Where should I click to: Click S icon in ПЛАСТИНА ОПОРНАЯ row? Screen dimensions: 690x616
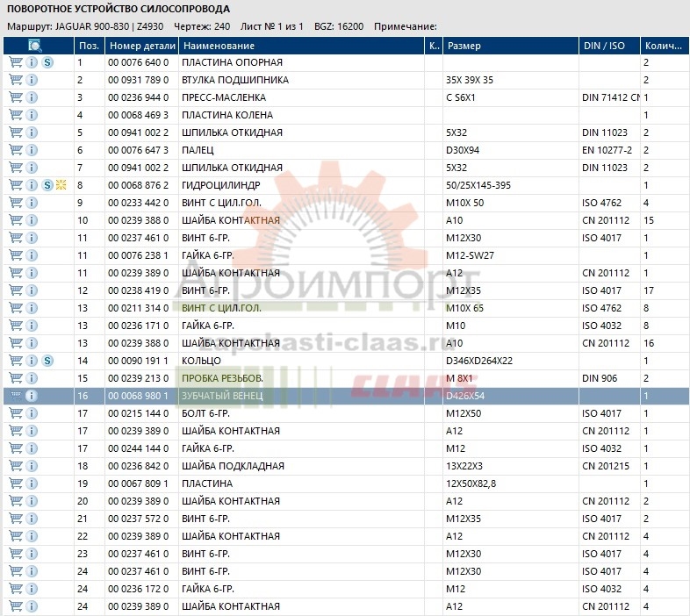(47, 62)
